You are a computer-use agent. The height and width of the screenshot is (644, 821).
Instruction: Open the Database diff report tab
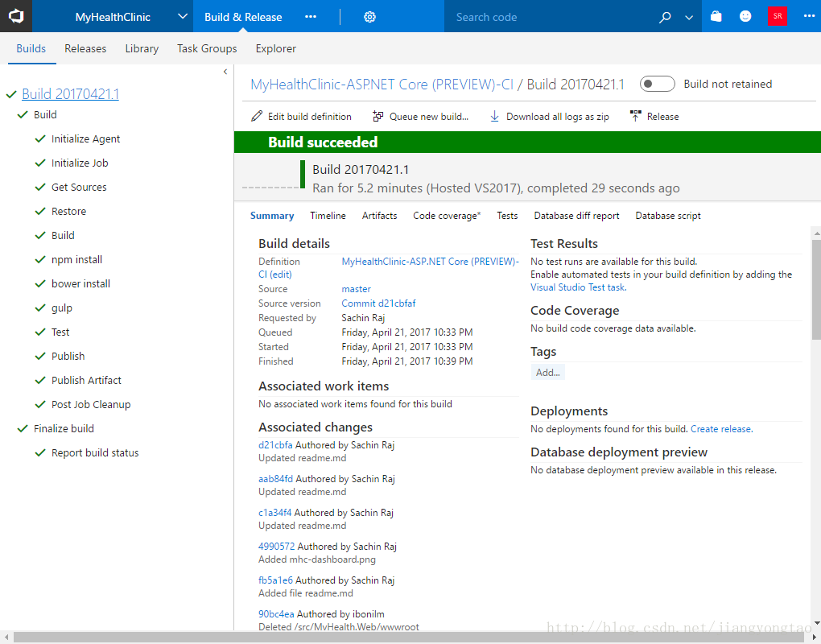tap(576, 215)
